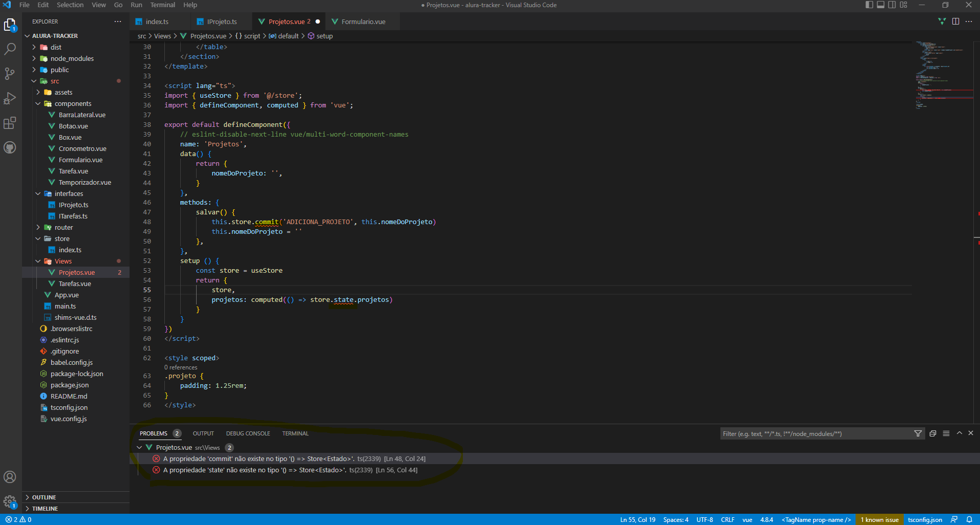This screenshot has height=525, width=980.
Task: Open editor more actions ellipsis
Action: [969, 21]
